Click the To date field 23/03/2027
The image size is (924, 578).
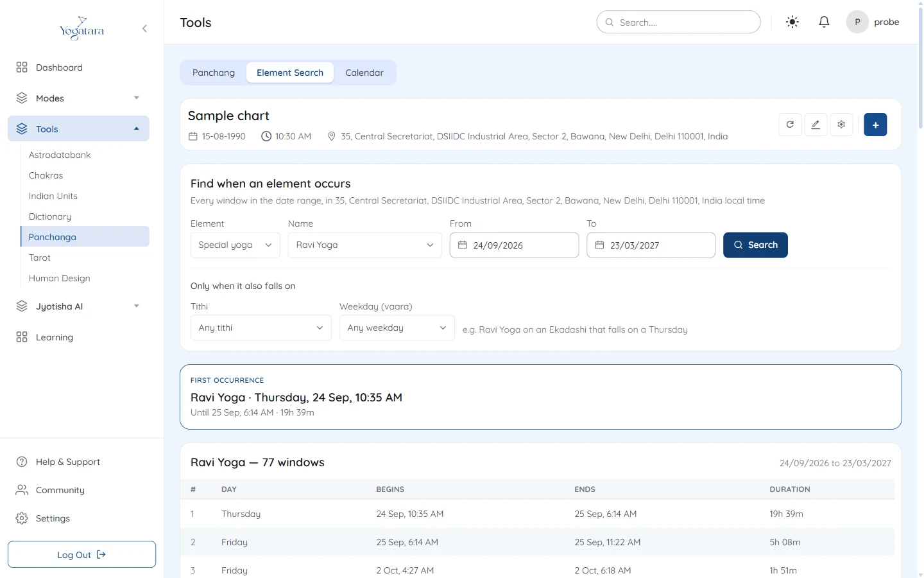click(x=651, y=245)
